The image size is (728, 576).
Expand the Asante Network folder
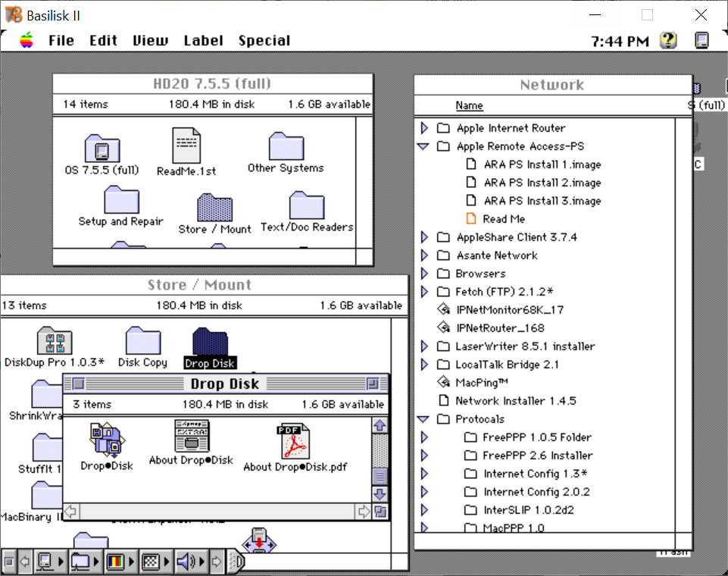tap(424, 255)
